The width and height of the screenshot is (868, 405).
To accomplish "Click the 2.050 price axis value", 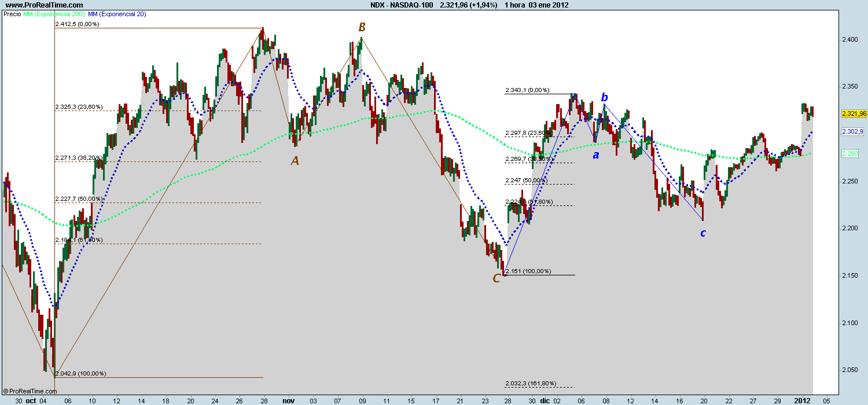I will 851,370.
